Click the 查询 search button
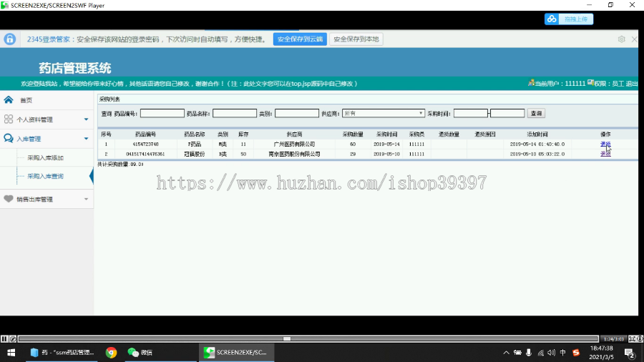The height and width of the screenshot is (362, 644). (x=536, y=113)
